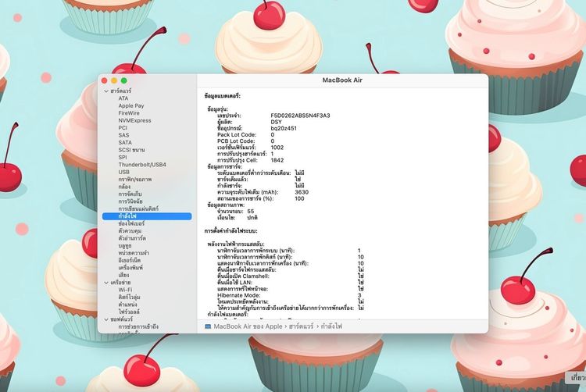Image resolution: width=586 pixels, height=392 pixels.
Task: Open the Apple Pay sidebar entry
Action: 131,105
